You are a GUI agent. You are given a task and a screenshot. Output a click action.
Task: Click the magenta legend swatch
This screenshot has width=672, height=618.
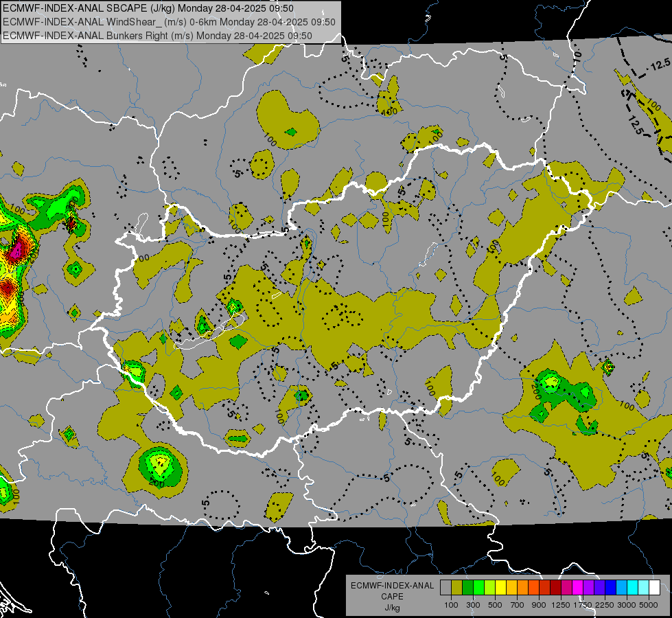578,587
